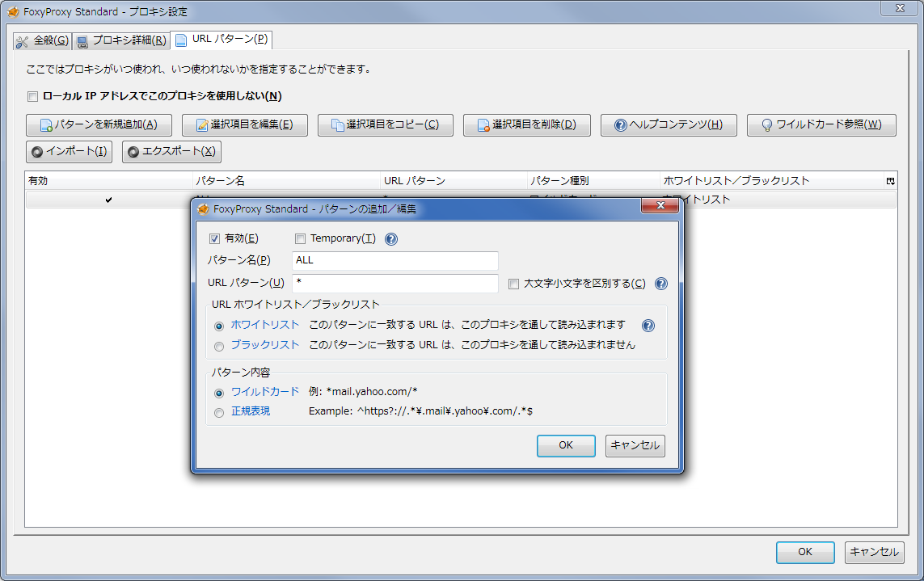
Task: Switch to the 全般 tab
Action: click(x=42, y=40)
